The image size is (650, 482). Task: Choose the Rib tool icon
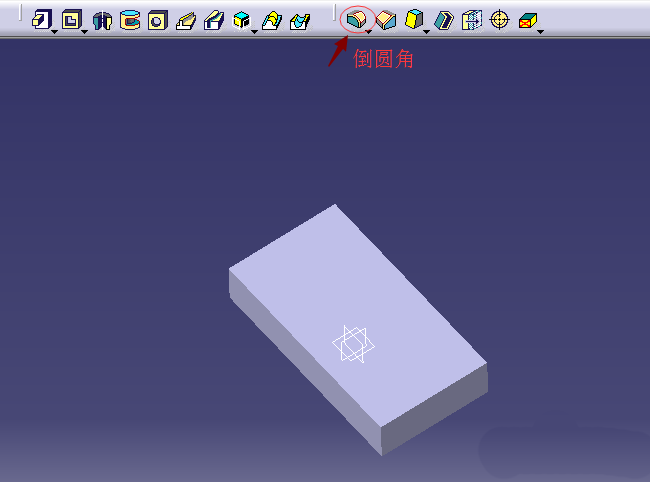186,21
